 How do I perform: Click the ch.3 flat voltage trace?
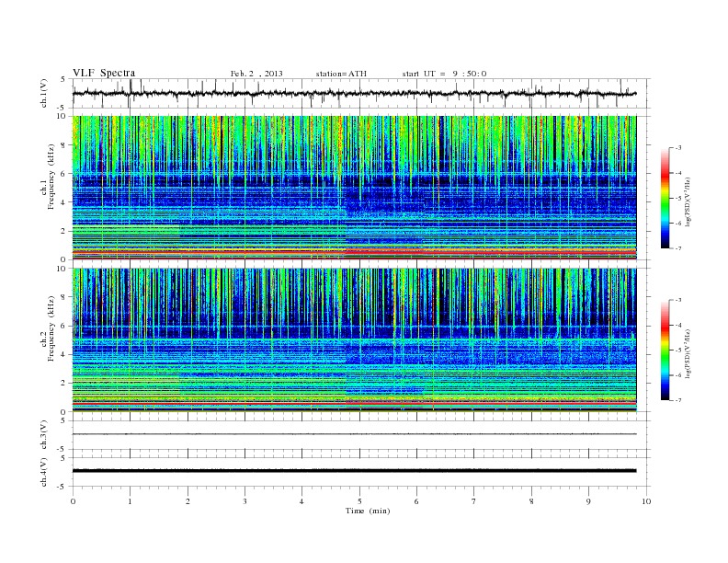click(x=354, y=434)
